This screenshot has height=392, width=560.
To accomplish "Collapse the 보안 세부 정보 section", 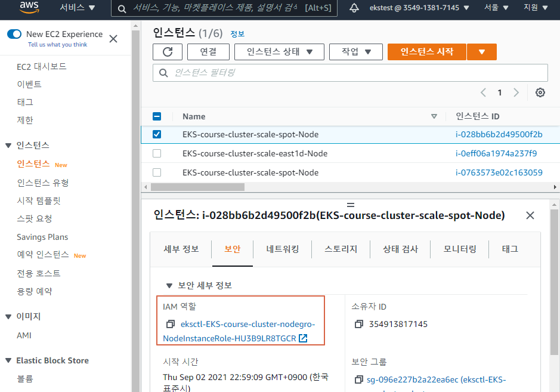I will (x=169, y=286).
